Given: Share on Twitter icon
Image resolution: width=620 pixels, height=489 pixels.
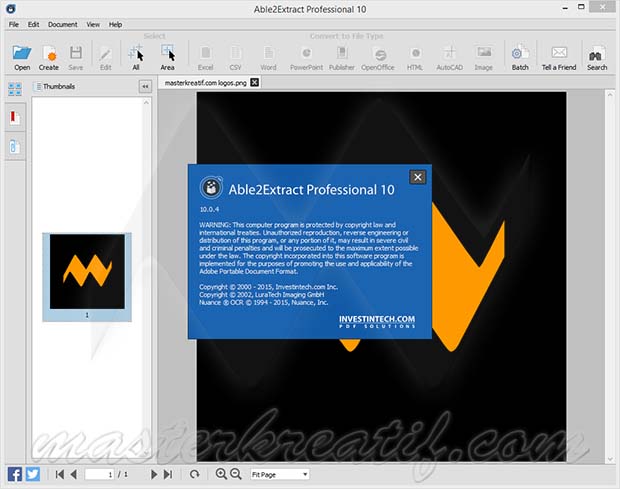Looking at the screenshot, I should 33,474.
